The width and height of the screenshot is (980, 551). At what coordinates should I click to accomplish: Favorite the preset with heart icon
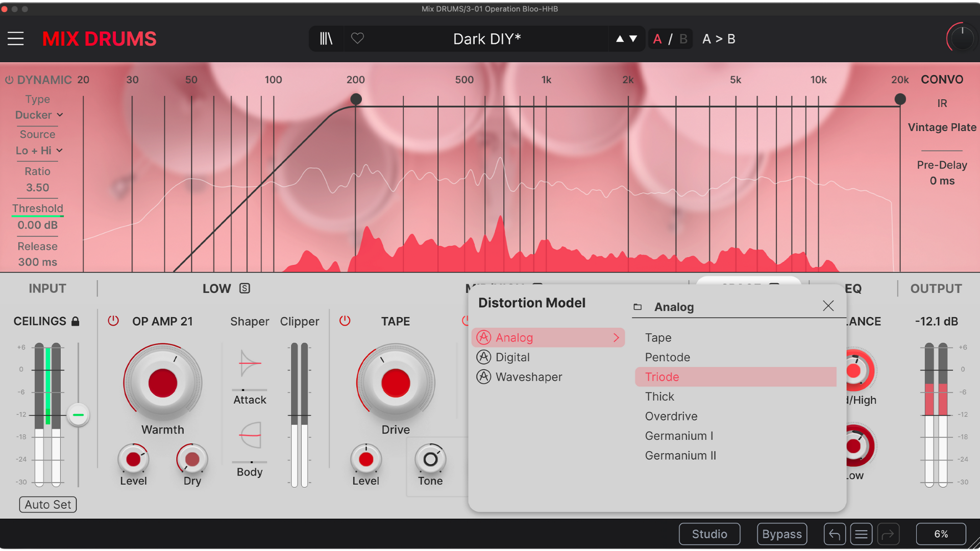357,38
